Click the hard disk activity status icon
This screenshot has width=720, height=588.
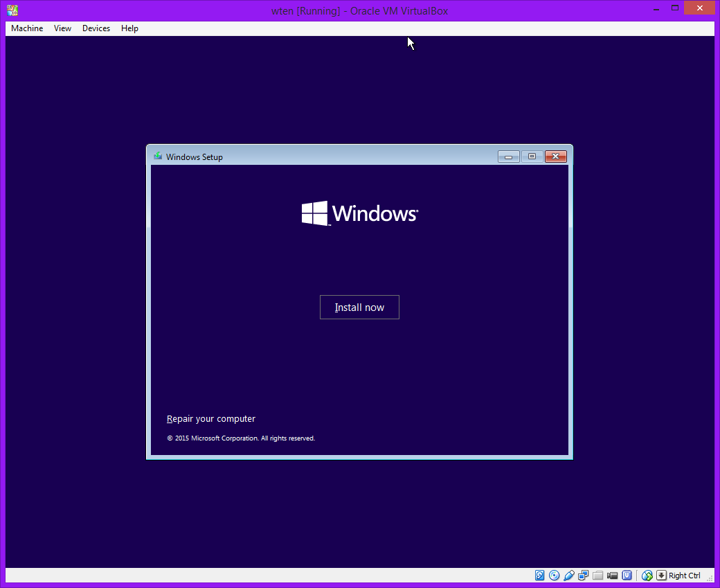(x=540, y=576)
